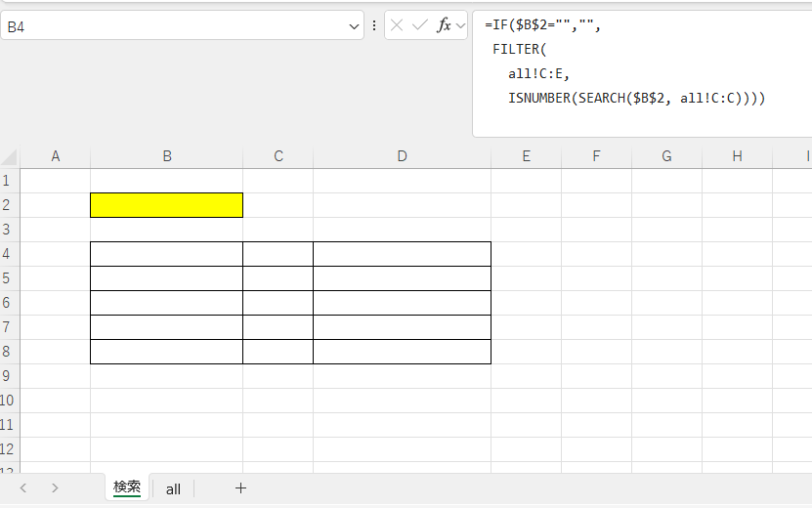Image resolution: width=812 pixels, height=508 pixels.
Task: Switch to the all sheet tab
Action: click(x=173, y=488)
